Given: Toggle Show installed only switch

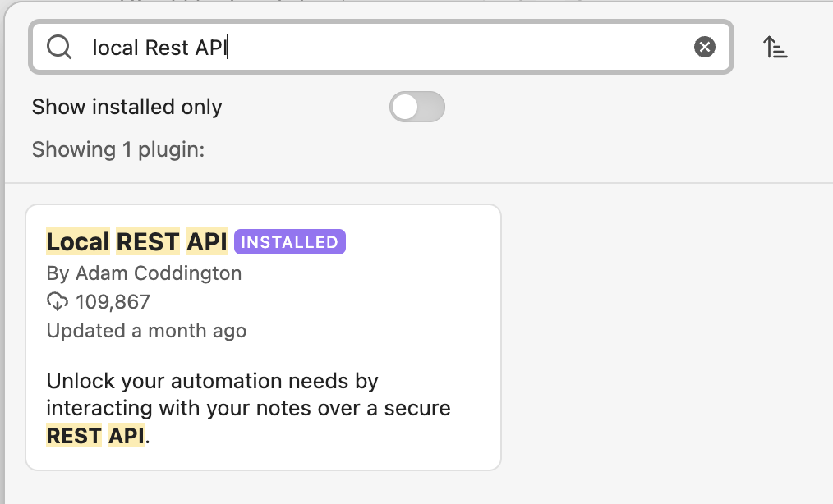Looking at the screenshot, I should [417, 107].
